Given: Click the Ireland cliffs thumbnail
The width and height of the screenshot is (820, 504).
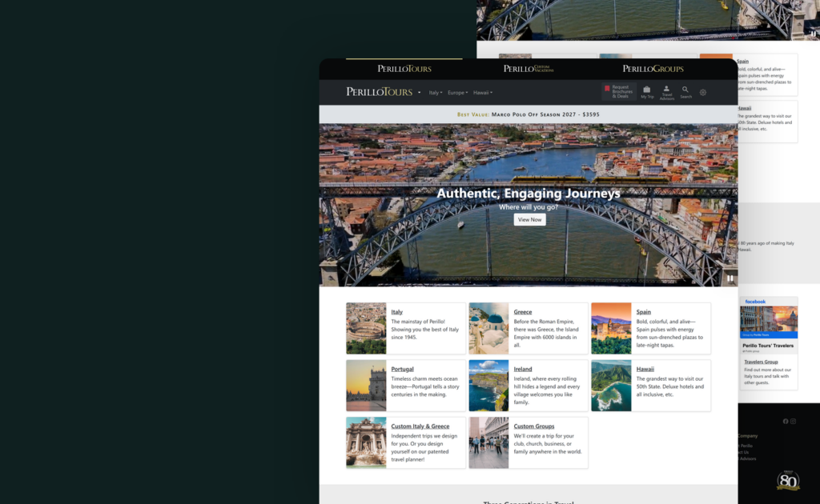Looking at the screenshot, I should [x=488, y=386].
